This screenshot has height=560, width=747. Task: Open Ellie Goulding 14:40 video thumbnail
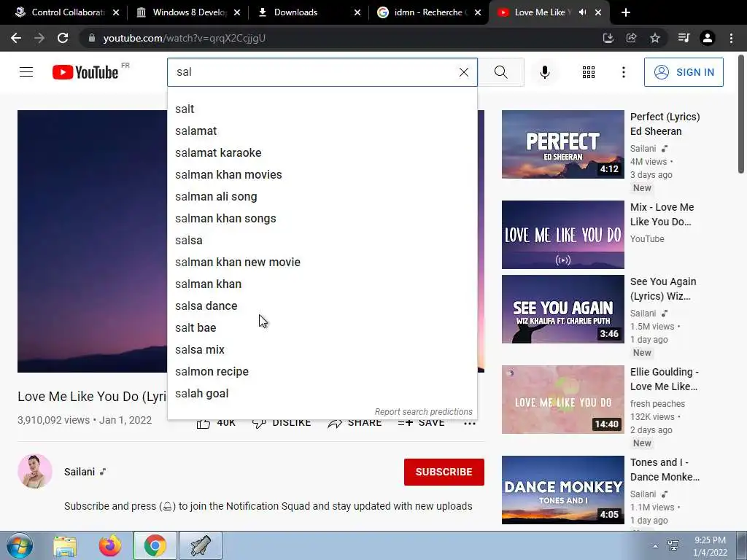[562, 400]
